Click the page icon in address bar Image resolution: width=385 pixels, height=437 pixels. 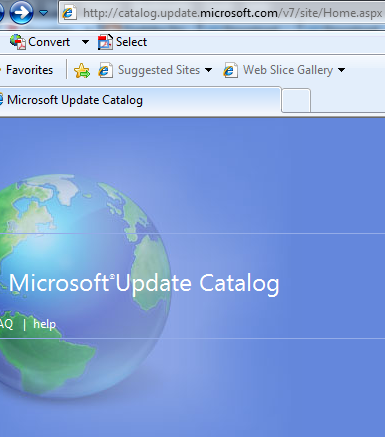point(69,13)
